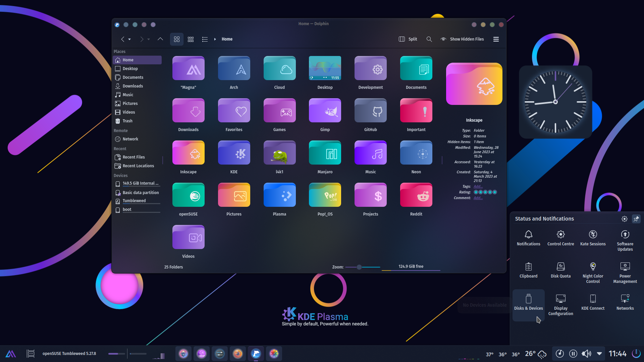Image resolution: width=644 pixels, height=362 pixels.
Task: Open the Favorites folder icon
Action: pyautogui.click(x=234, y=111)
